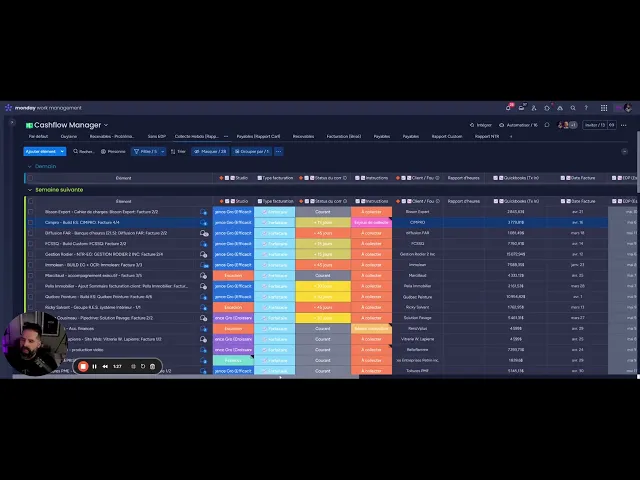640x480 pixels.
Task: Open the board discussion bubble icon
Action: 547,125
